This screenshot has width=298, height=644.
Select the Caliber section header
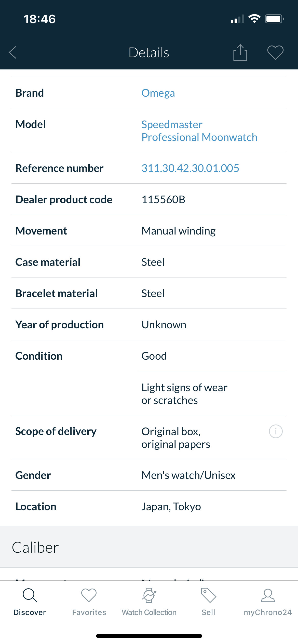[x=35, y=548]
